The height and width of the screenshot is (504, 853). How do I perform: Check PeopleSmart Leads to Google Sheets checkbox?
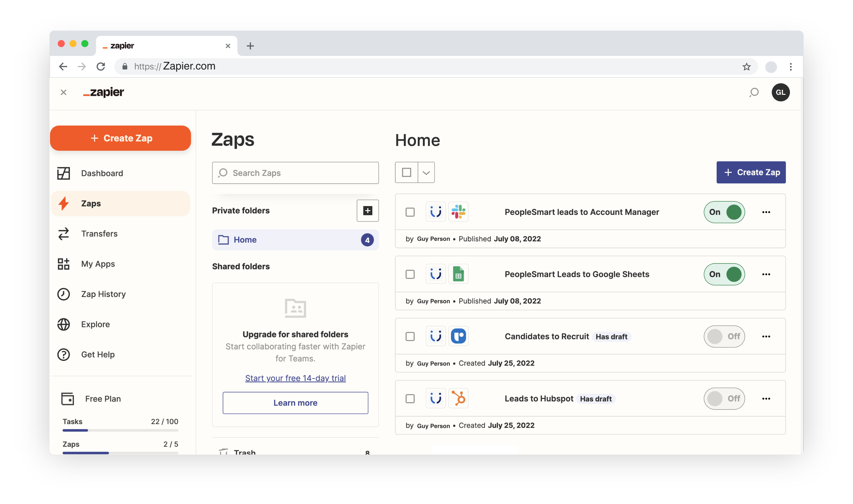410,274
